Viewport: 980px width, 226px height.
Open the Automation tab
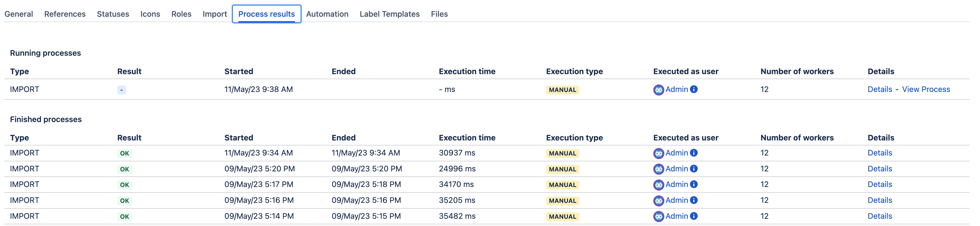click(x=328, y=14)
